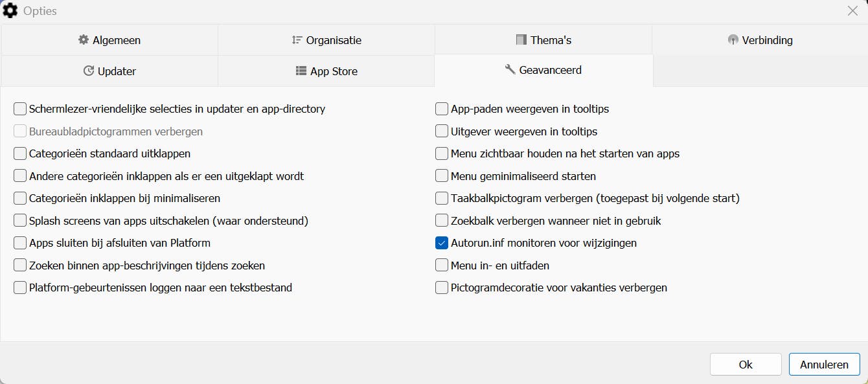This screenshot has width=868, height=384.
Task: Enable Menu geminimaliseerd starten
Action: point(442,175)
